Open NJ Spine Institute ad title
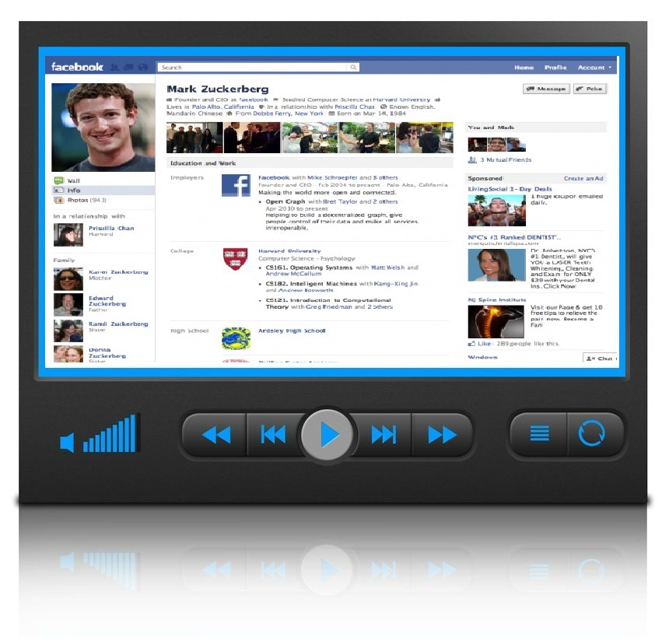This screenshot has height=644, width=669. pyautogui.click(x=497, y=299)
